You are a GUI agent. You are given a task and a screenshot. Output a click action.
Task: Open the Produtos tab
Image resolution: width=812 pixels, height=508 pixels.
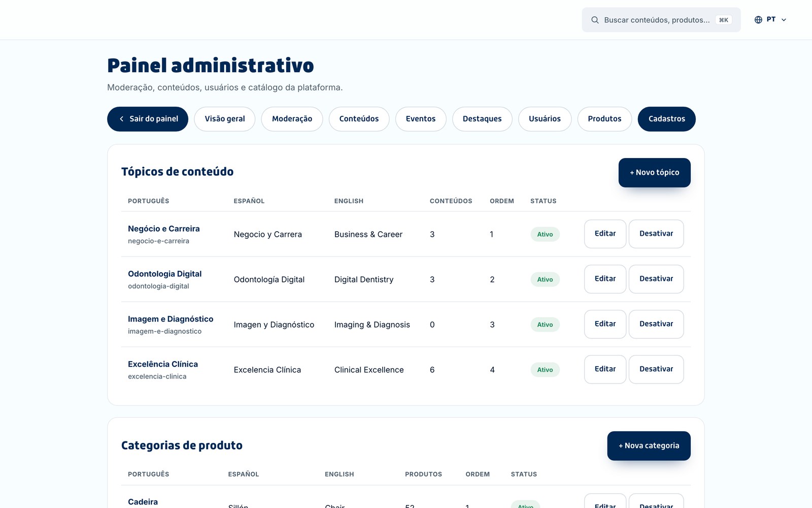click(604, 119)
